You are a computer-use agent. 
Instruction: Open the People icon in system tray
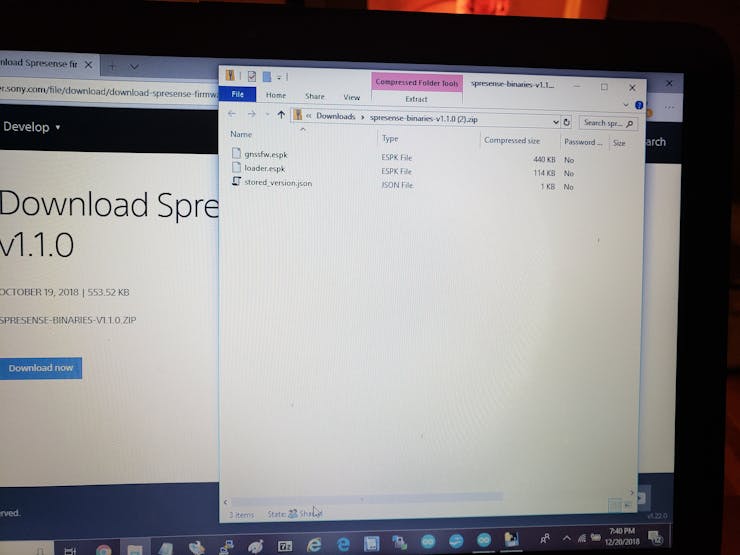click(545, 538)
